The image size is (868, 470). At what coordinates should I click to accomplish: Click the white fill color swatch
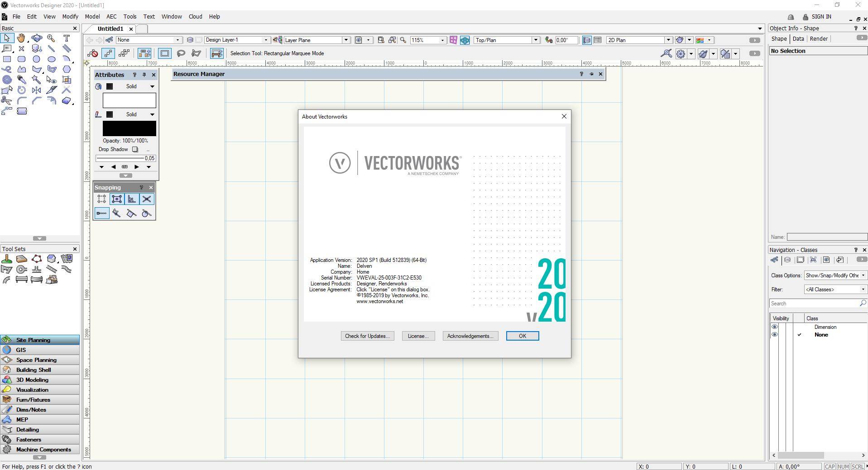pos(129,100)
